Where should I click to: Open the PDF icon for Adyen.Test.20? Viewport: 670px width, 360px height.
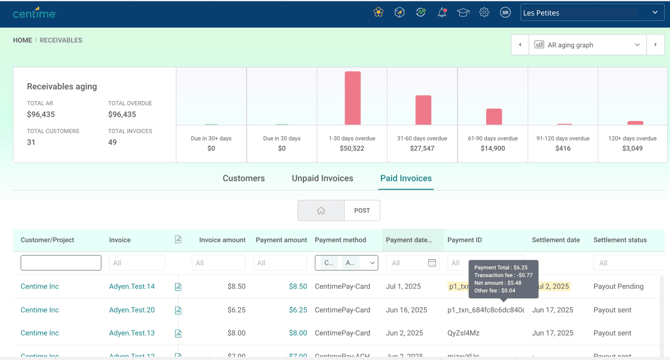coord(178,310)
